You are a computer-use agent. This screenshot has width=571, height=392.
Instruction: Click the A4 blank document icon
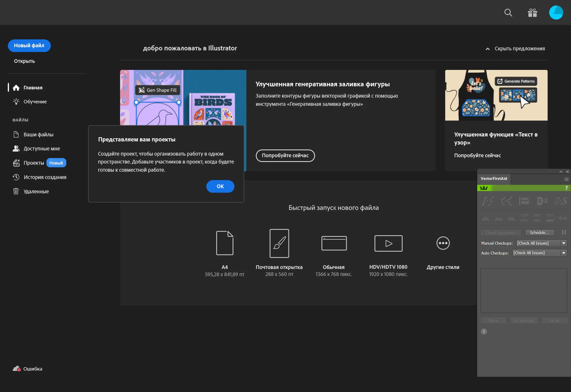tap(225, 243)
